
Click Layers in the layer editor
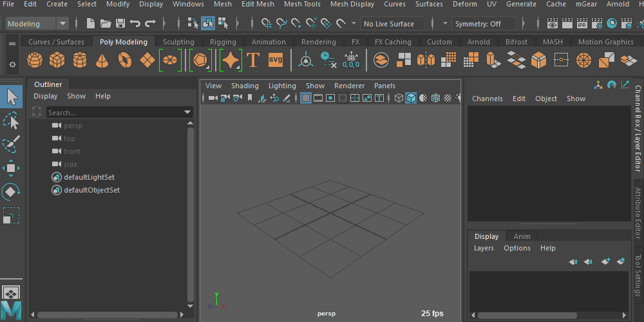pos(484,248)
